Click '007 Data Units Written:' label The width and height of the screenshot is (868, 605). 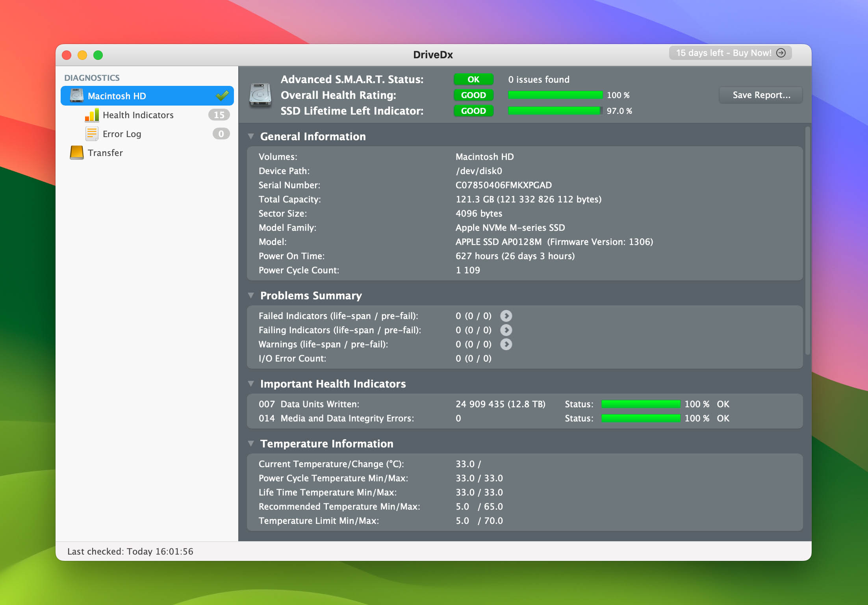pos(309,404)
